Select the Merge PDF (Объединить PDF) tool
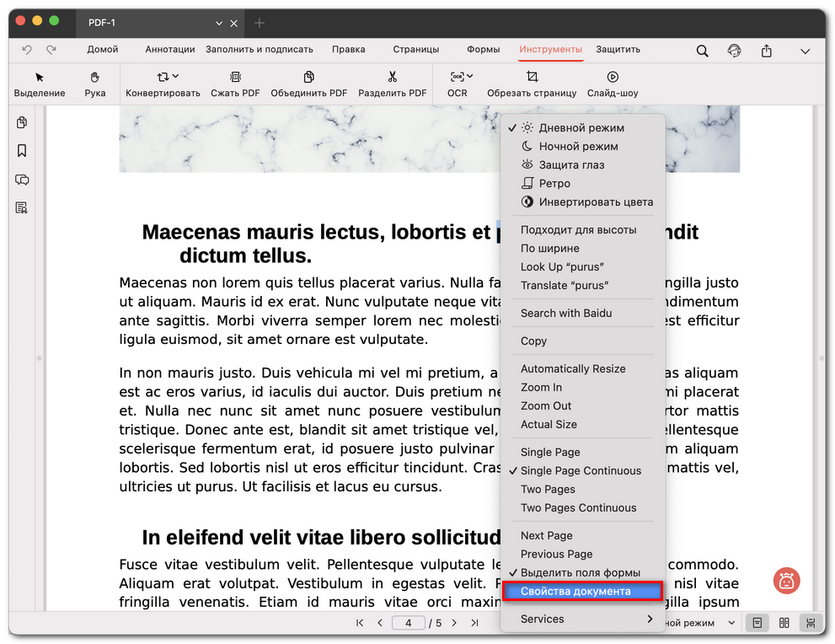Screen dimensions: 835x644 tap(308, 77)
